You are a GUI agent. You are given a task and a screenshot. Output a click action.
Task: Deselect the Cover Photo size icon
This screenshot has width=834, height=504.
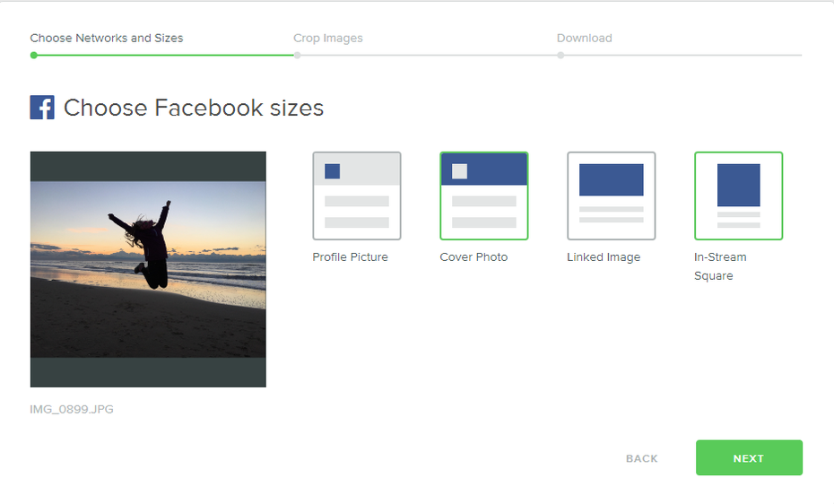click(x=484, y=196)
